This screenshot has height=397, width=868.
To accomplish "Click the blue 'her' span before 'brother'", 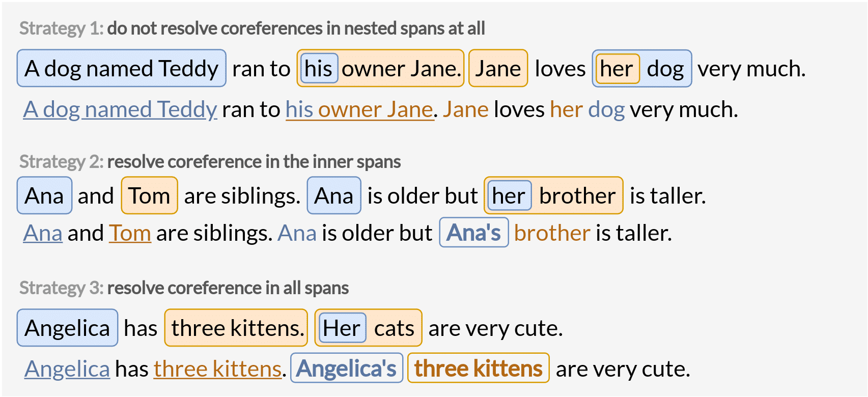I will tap(509, 195).
